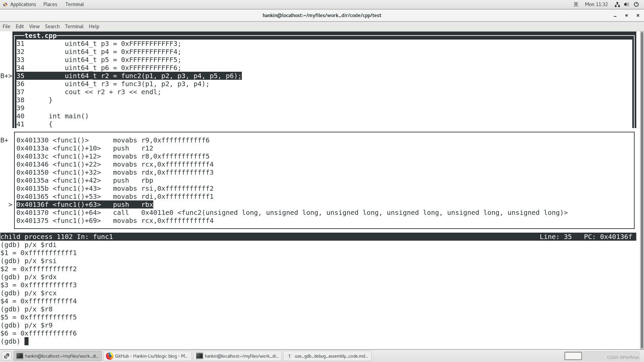Open the Terminal top panel menu

74,4
